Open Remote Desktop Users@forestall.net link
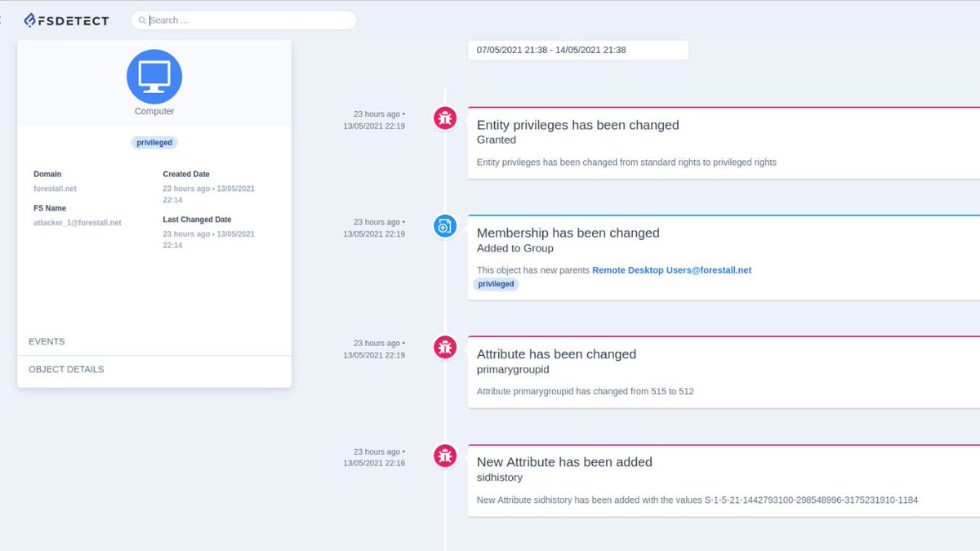 [x=671, y=270]
